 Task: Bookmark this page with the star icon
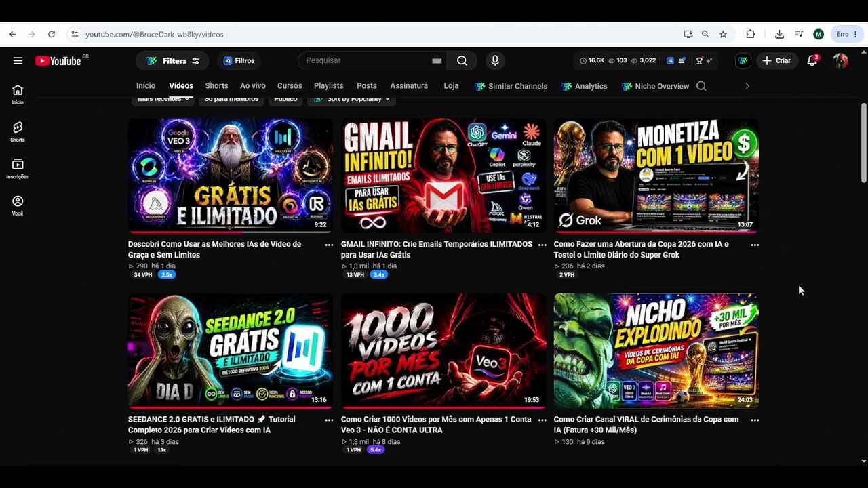(723, 34)
